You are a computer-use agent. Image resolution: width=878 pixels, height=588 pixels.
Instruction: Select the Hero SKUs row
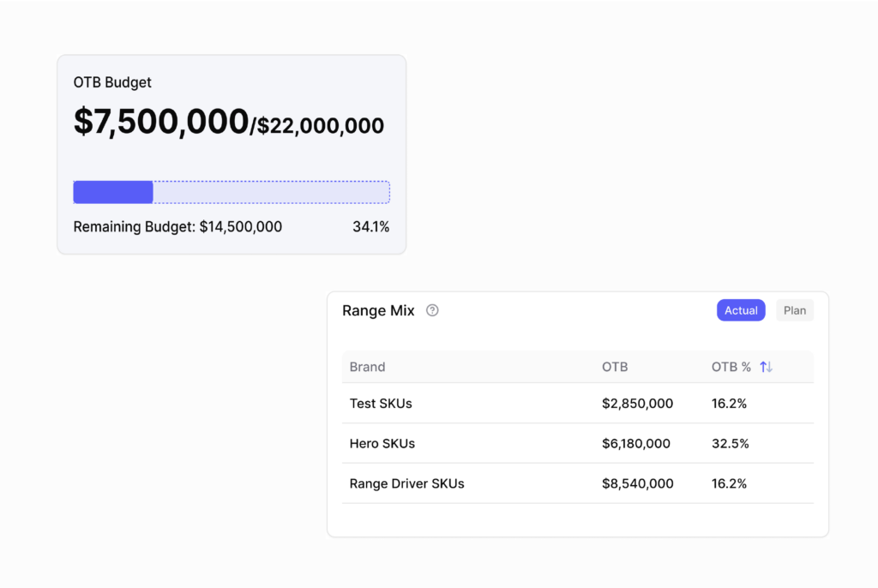coord(382,443)
